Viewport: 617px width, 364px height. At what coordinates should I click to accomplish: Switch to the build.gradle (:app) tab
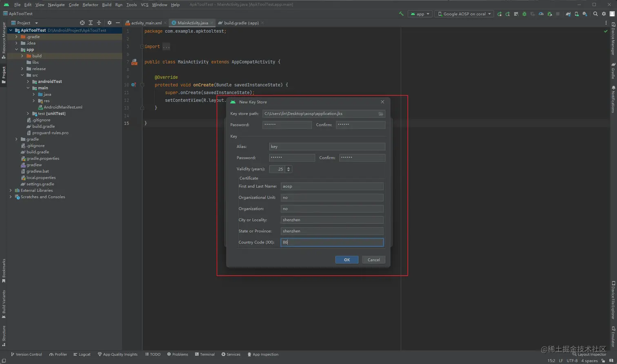(241, 23)
